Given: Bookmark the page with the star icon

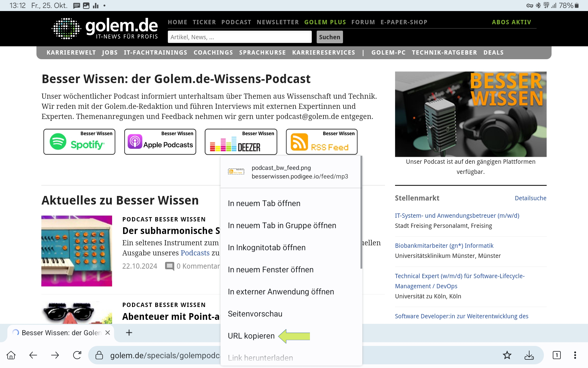Looking at the screenshot, I should (x=507, y=355).
